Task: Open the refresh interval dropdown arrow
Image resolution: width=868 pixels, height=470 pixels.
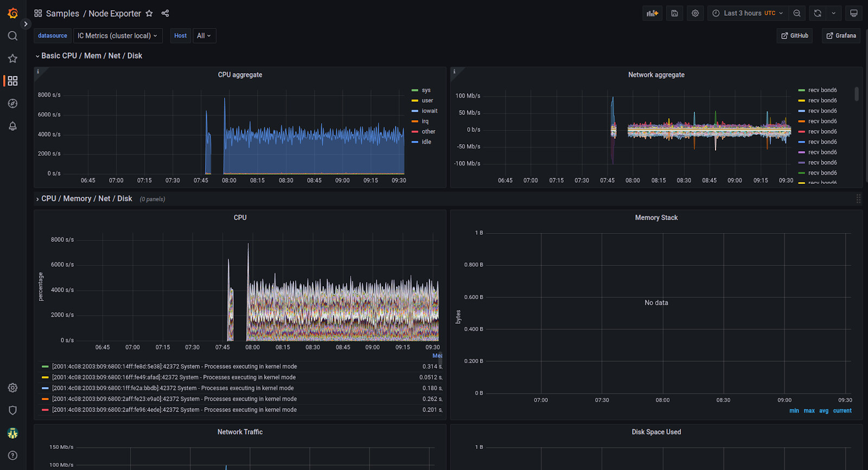Action: pos(834,13)
